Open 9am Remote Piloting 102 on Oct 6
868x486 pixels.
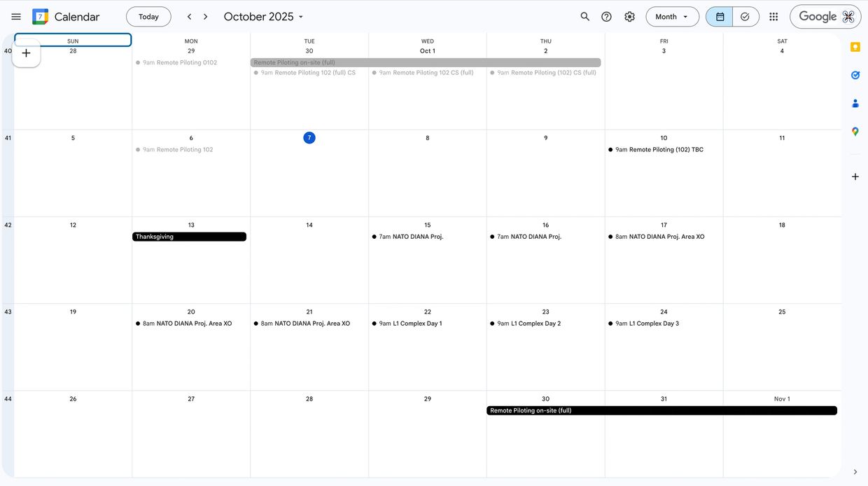[x=190, y=150]
